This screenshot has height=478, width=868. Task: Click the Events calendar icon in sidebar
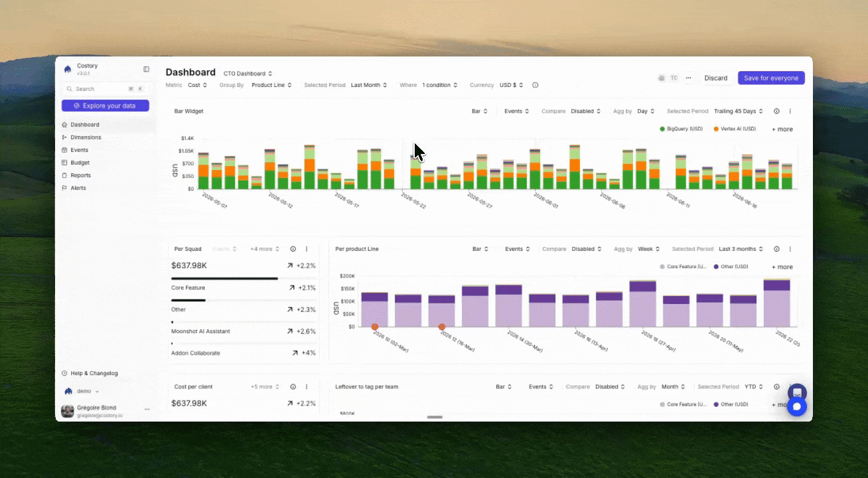[64, 150]
